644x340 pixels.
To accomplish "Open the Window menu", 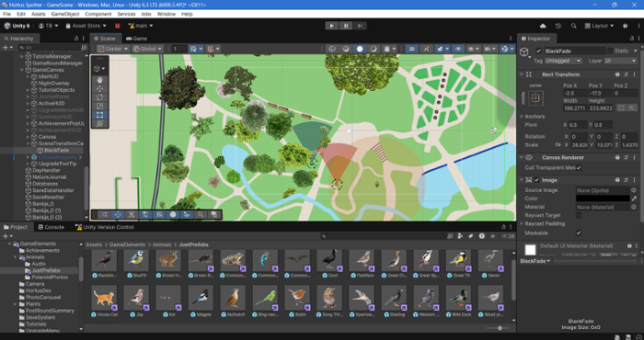I will [167, 14].
